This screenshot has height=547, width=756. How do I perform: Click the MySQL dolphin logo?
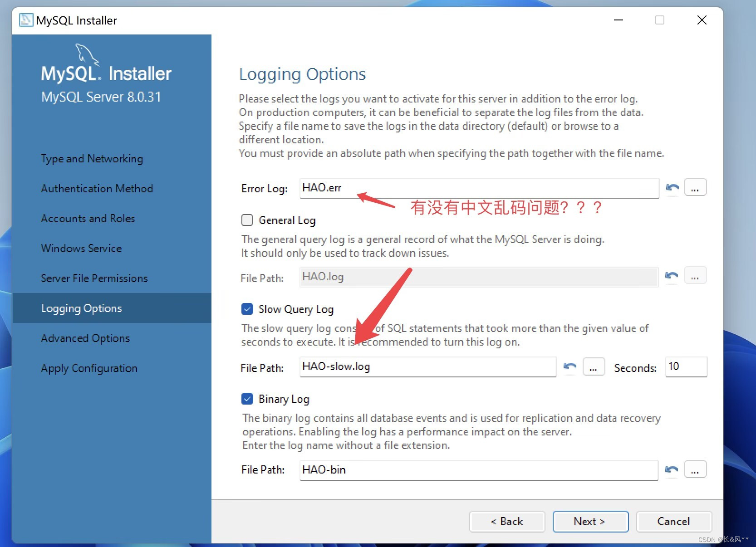(87, 54)
